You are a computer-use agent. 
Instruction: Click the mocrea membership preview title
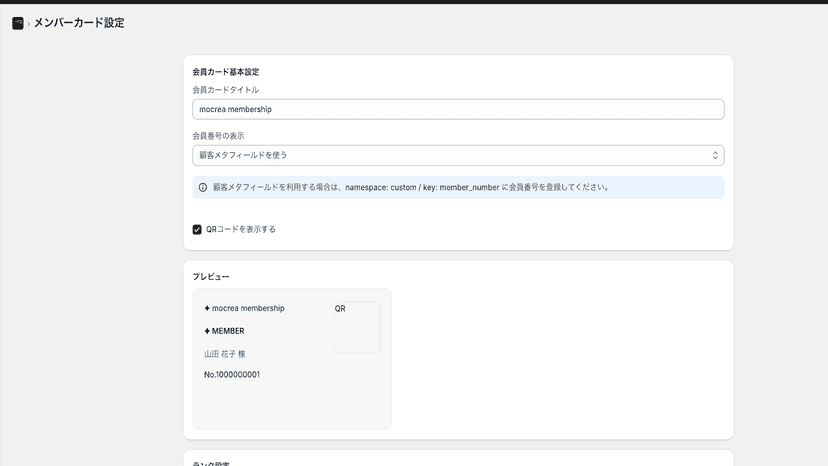click(x=248, y=308)
